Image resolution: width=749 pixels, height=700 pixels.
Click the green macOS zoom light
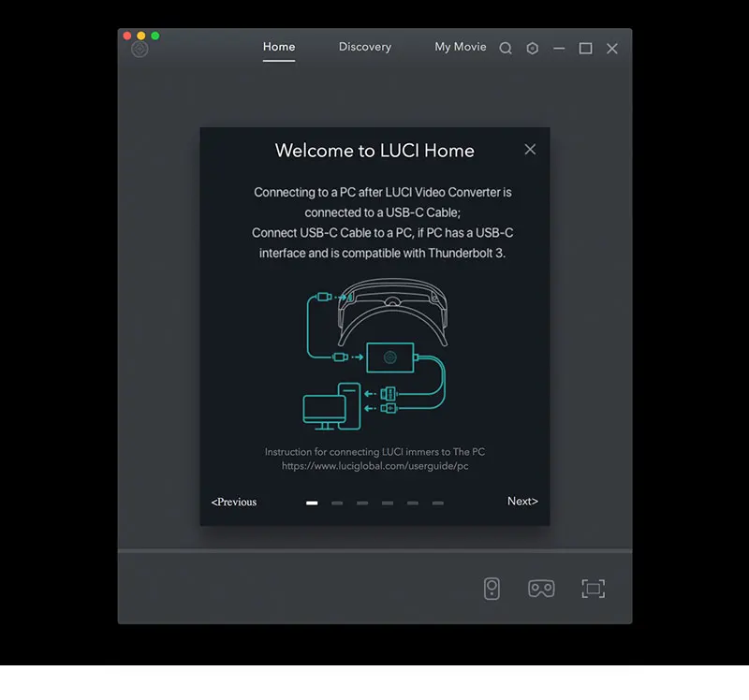pyautogui.click(x=155, y=36)
